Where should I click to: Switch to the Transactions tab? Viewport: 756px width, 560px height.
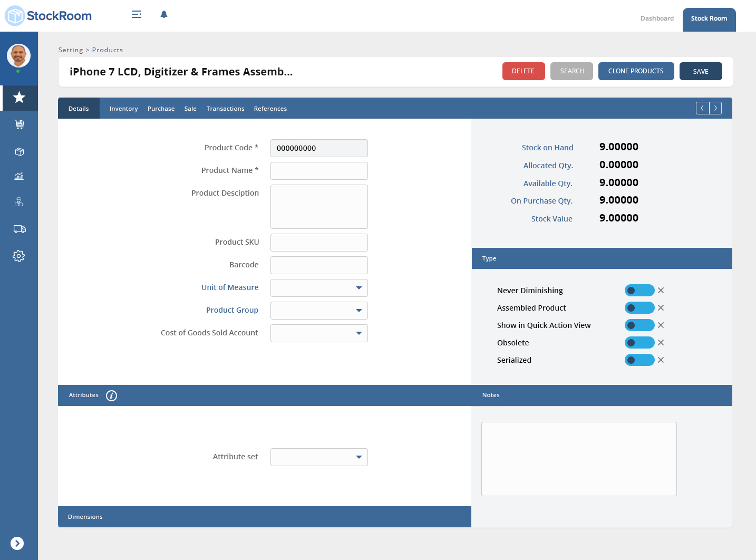(225, 109)
